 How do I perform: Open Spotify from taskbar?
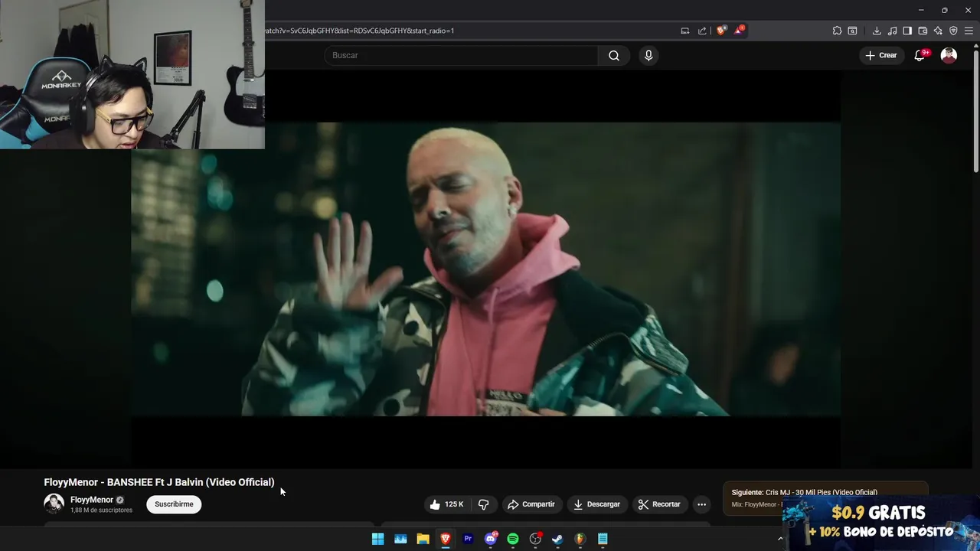pos(513,539)
